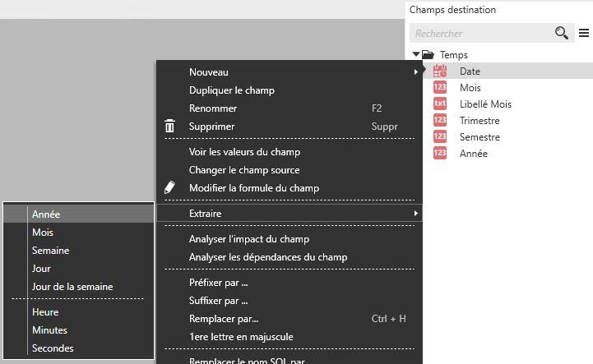Viewport: 593px width, 364px height.
Task: Select Dupliquer le champ
Action: 232,90
